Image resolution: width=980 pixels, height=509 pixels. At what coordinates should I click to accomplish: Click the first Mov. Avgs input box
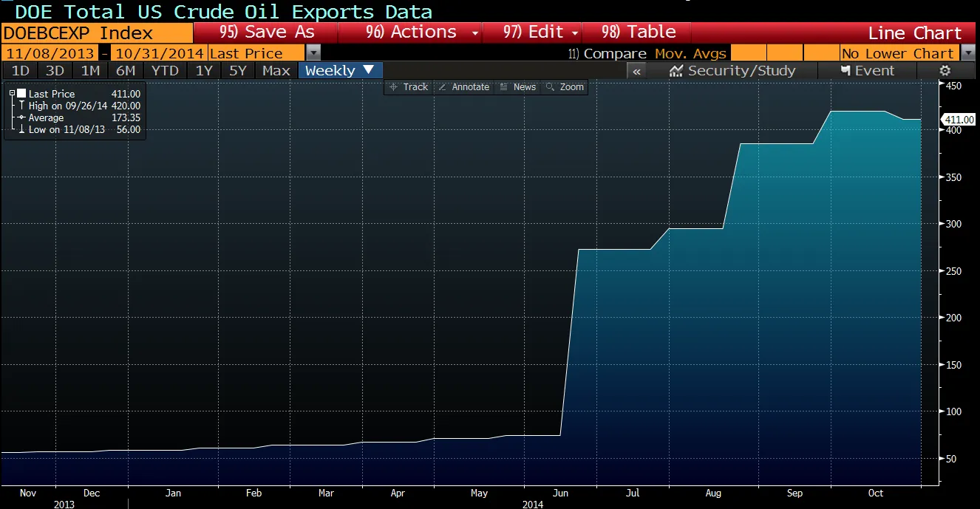[748, 53]
